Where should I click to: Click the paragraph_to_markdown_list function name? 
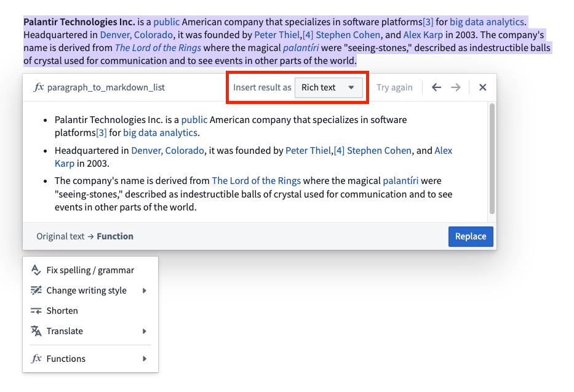[106, 87]
